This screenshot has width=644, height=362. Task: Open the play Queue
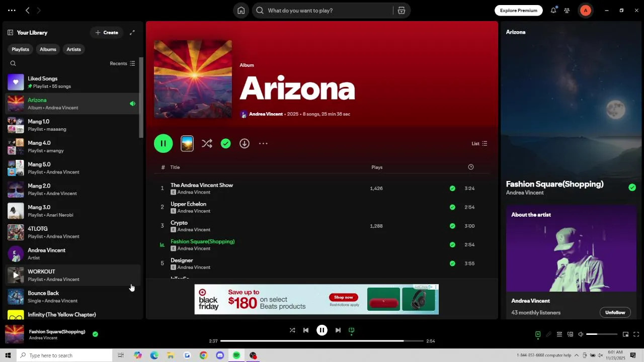click(559, 334)
